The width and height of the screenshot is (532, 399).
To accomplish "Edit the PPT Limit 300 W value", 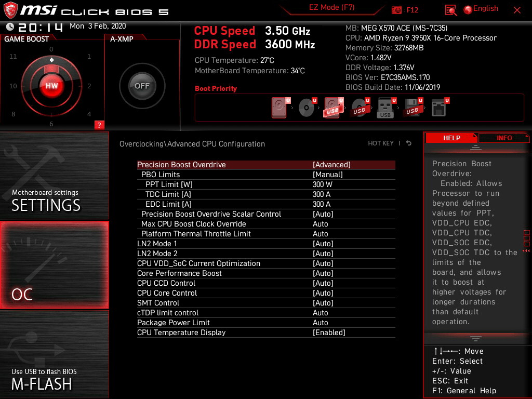I will coord(266,184).
